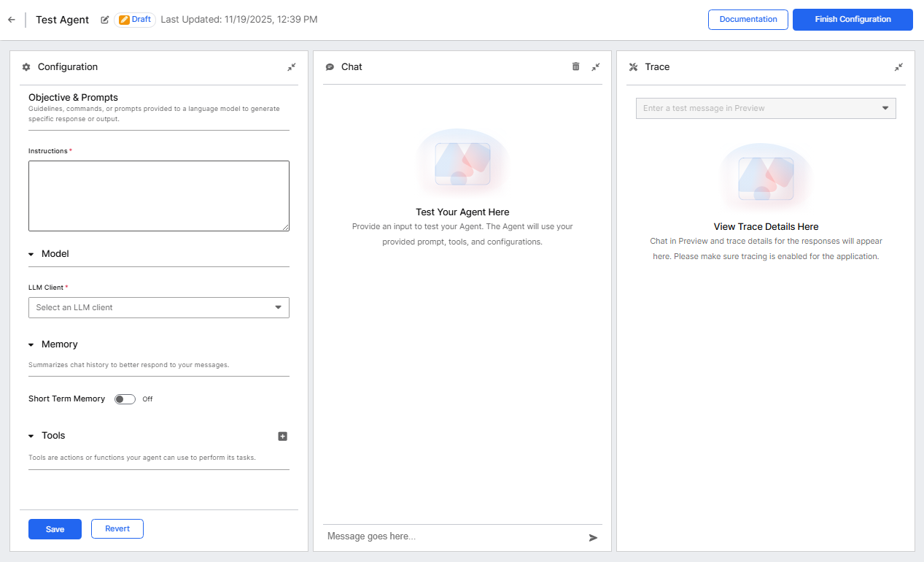Collapse the Model section
Screen dimensions: 924x562
[x=31, y=254]
